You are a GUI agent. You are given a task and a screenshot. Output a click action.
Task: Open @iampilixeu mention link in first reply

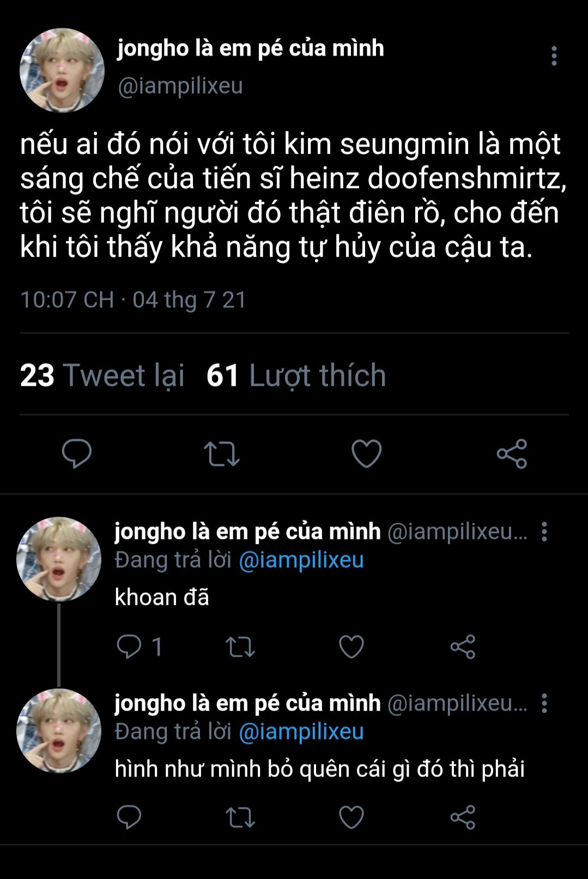point(301,560)
